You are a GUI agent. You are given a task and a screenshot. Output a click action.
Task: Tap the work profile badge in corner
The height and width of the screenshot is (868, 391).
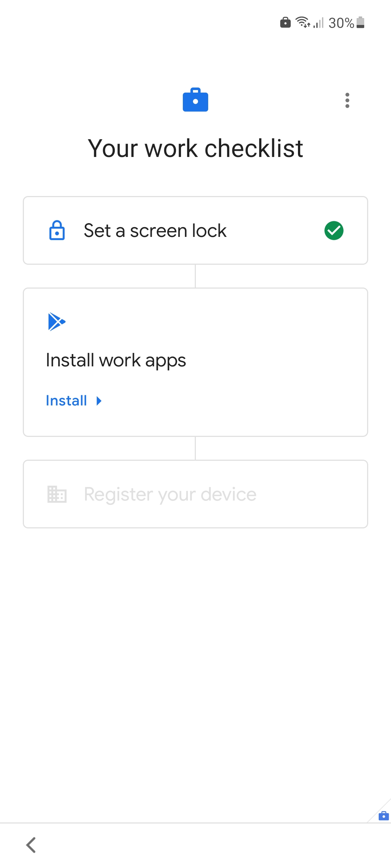point(383,816)
